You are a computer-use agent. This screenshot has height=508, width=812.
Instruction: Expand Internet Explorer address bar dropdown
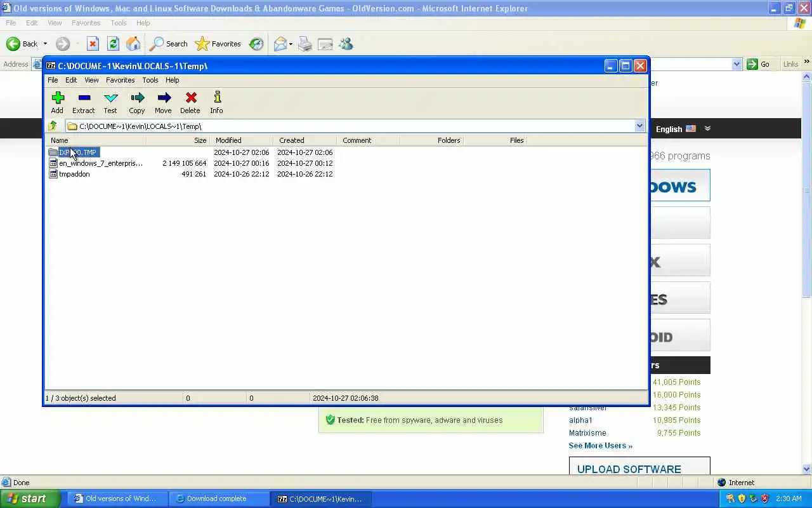[737, 64]
